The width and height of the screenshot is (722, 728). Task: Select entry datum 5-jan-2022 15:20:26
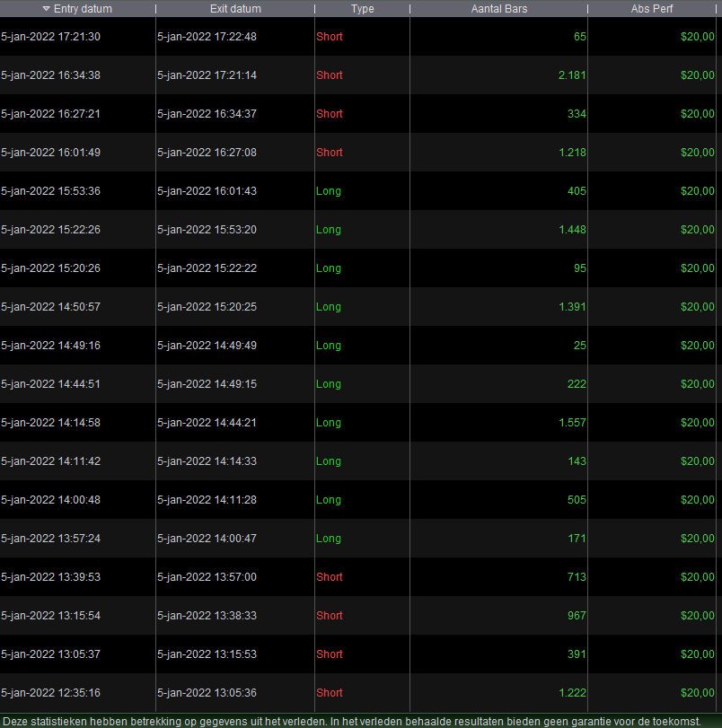click(x=50, y=268)
